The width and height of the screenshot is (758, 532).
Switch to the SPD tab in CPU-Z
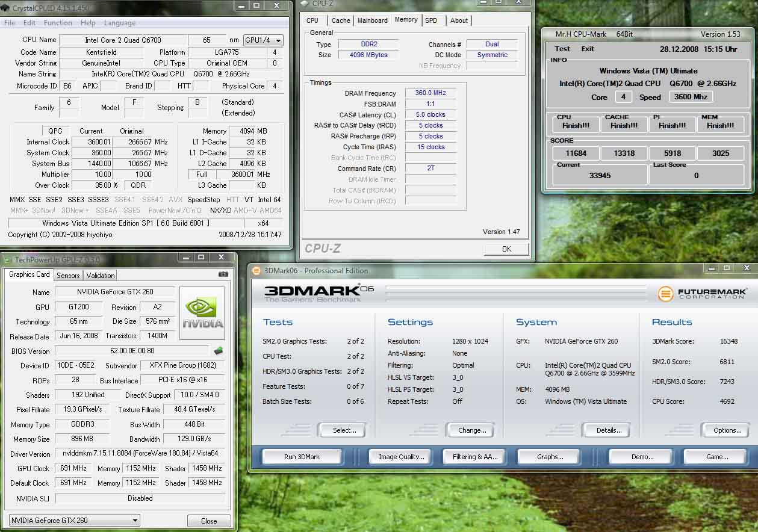point(431,20)
